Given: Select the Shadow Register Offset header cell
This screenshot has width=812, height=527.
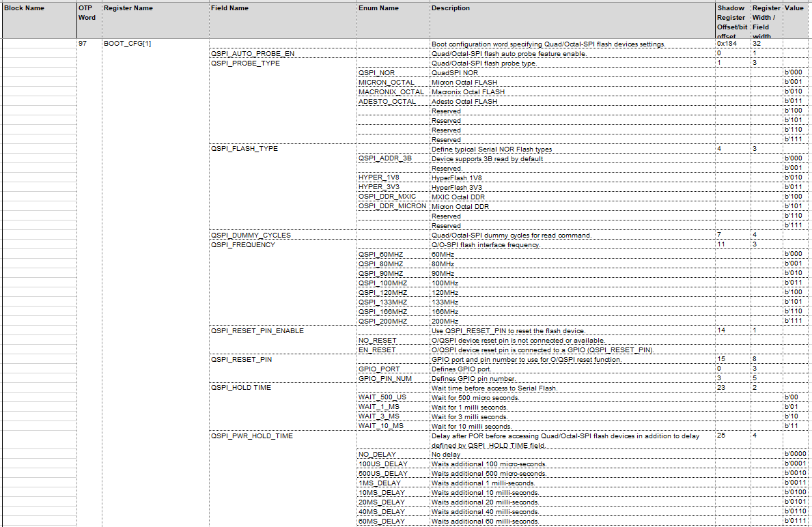Looking at the screenshot, I should [733, 20].
